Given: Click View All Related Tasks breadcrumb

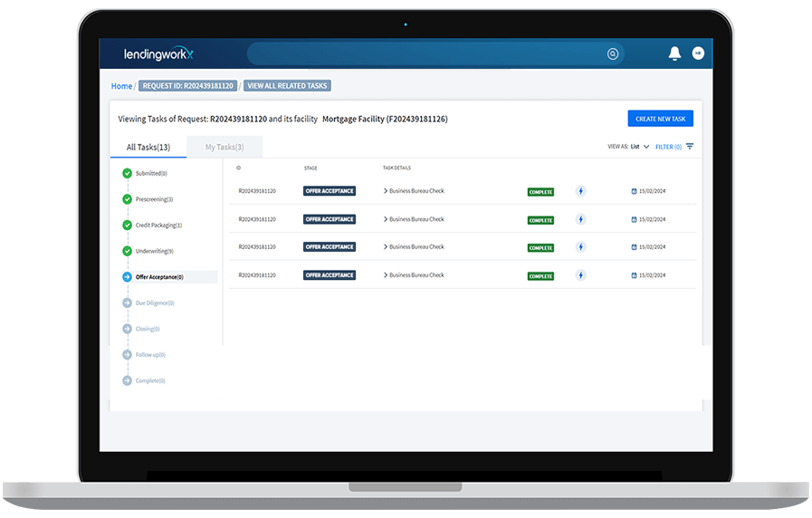Looking at the screenshot, I should pos(288,86).
